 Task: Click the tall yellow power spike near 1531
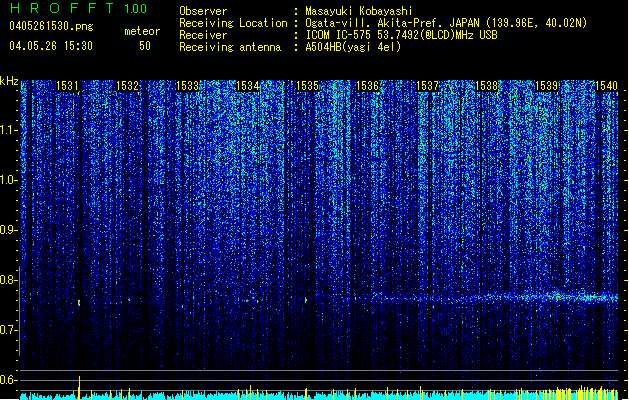(79, 388)
